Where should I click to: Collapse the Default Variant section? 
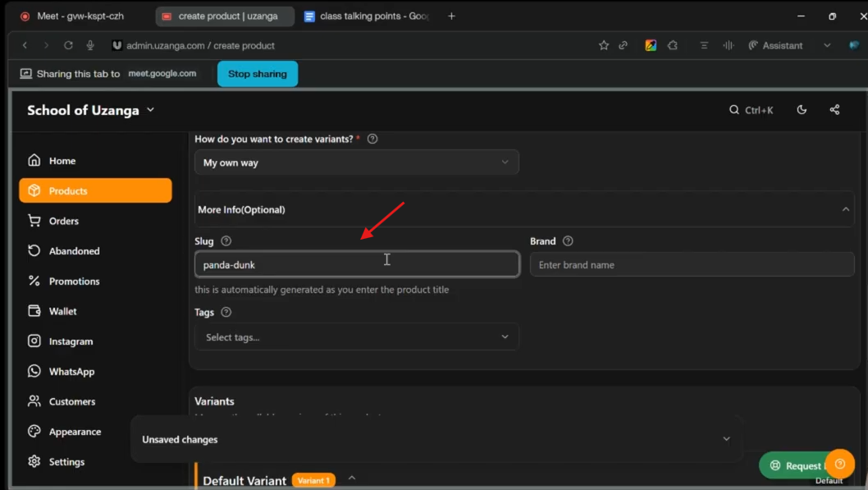tap(351, 479)
